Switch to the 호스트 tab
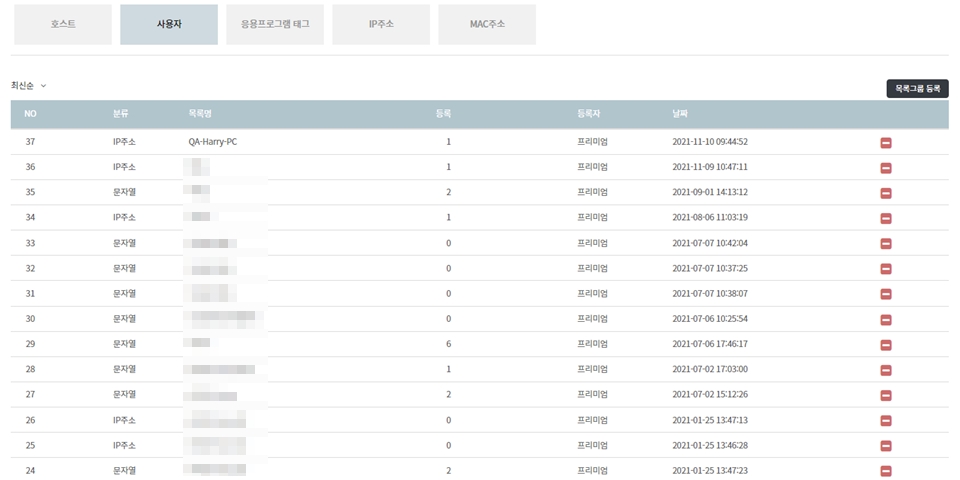 [63, 24]
